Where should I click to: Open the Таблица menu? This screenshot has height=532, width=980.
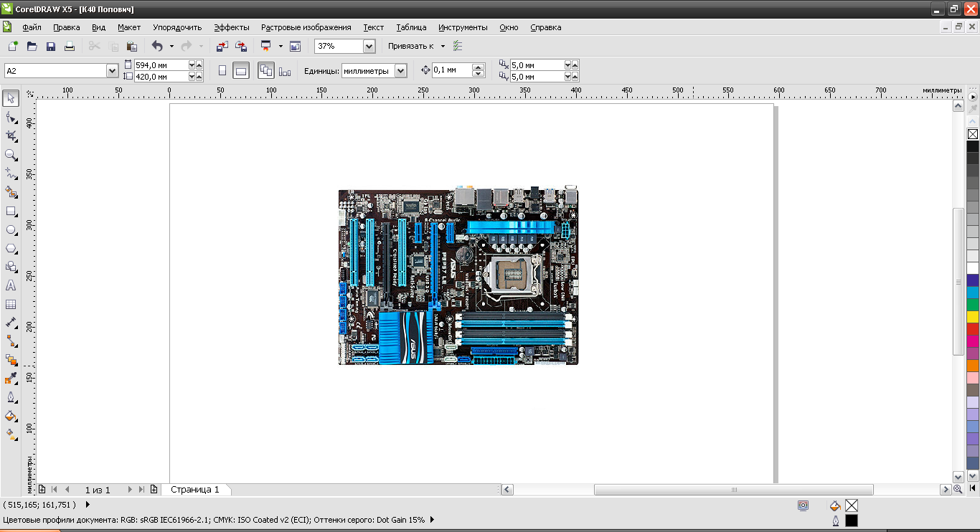(411, 27)
